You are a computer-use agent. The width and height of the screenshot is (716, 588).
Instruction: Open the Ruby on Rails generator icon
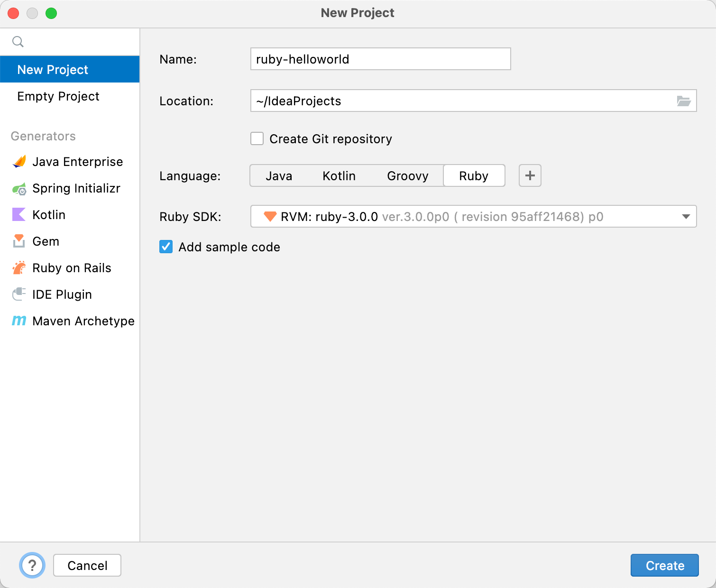19,268
